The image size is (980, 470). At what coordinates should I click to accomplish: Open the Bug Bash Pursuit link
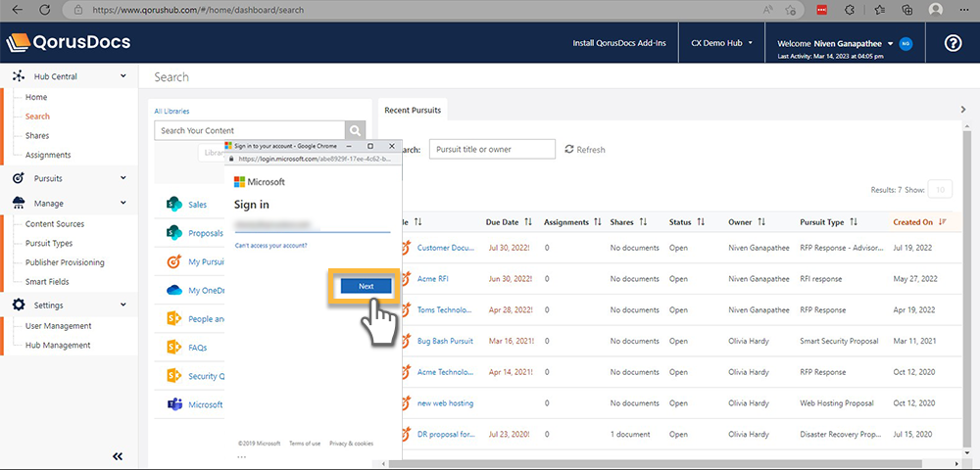[x=445, y=341]
